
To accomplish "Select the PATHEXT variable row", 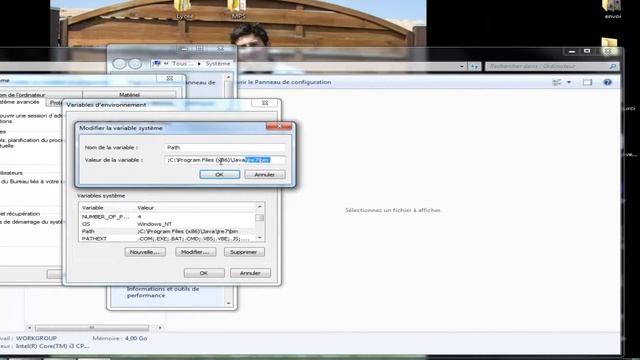I will (x=167, y=238).
